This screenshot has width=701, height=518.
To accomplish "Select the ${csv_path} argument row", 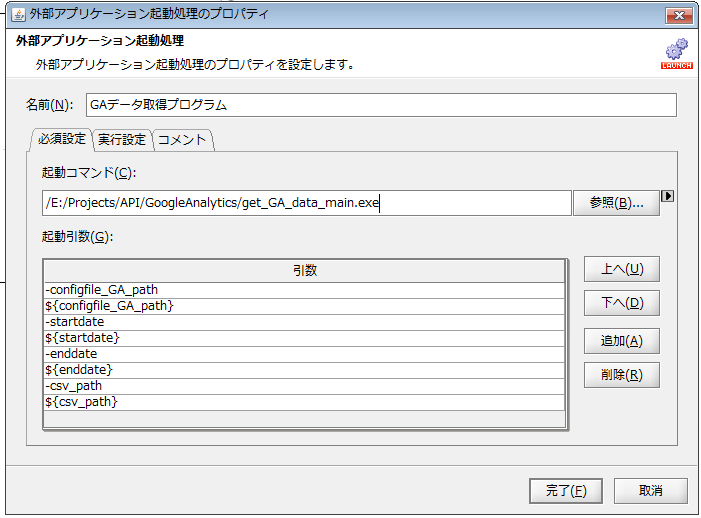I will click(x=304, y=403).
